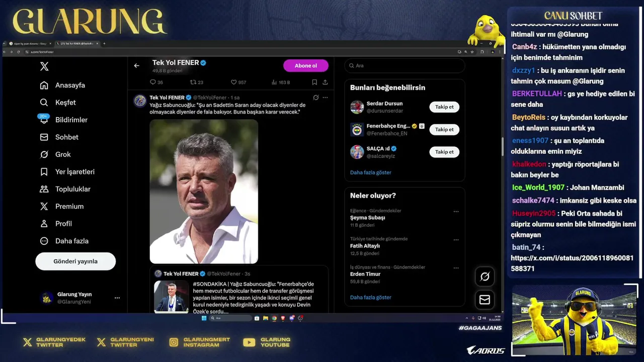Go back with the arrow next to Tek Yol FENER
This screenshot has width=644, height=362.
(136, 66)
